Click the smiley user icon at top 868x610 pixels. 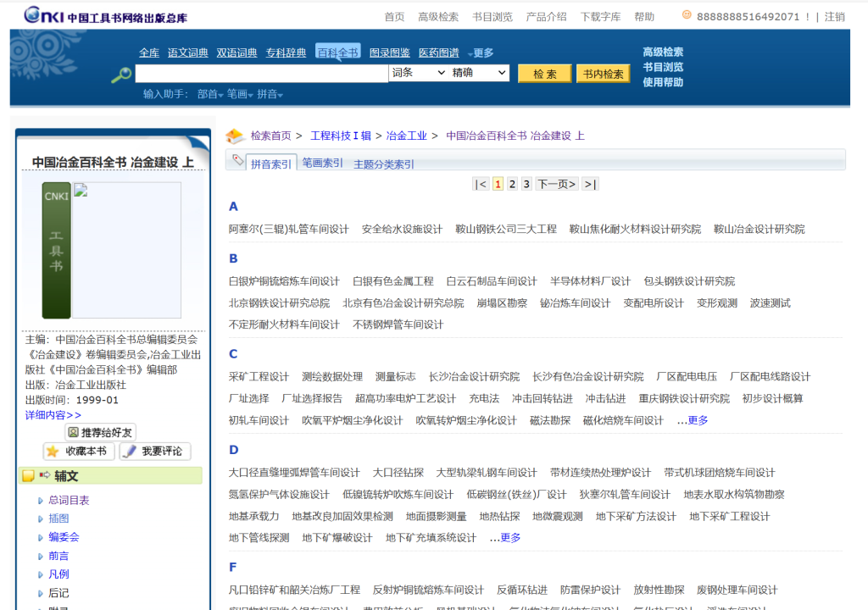pos(687,15)
